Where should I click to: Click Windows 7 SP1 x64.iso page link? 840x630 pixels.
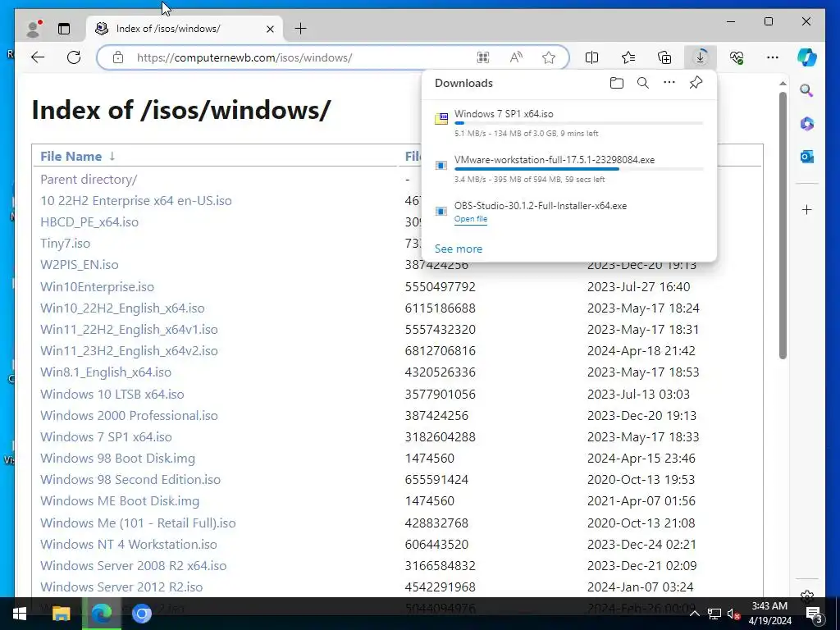pyautogui.click(x=106, y=437)
